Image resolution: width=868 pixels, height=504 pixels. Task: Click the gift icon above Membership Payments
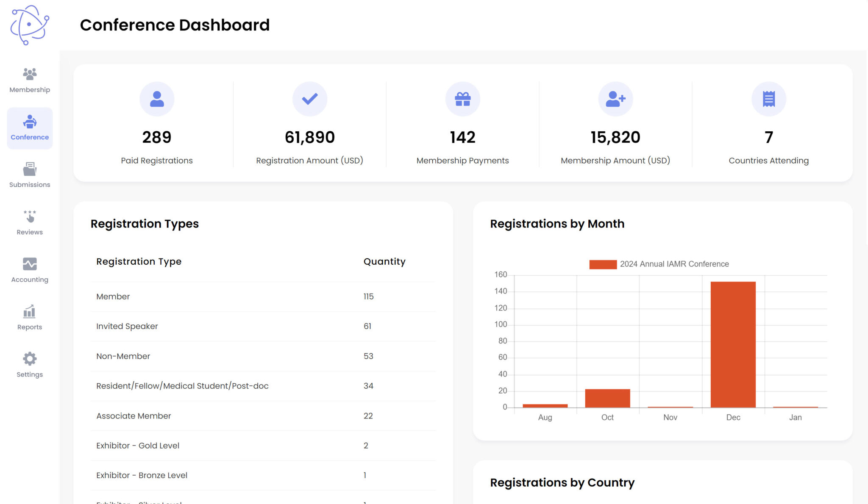tap(462, 98)
